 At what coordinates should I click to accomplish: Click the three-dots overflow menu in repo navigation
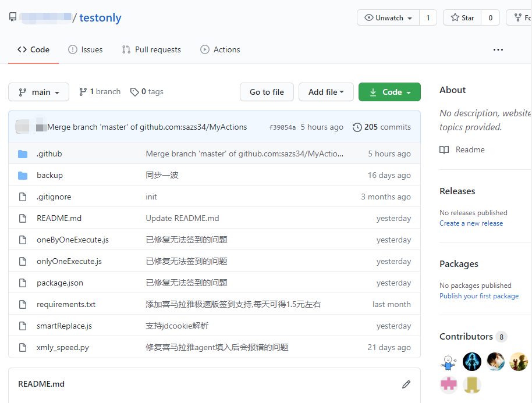coord(498,50)
